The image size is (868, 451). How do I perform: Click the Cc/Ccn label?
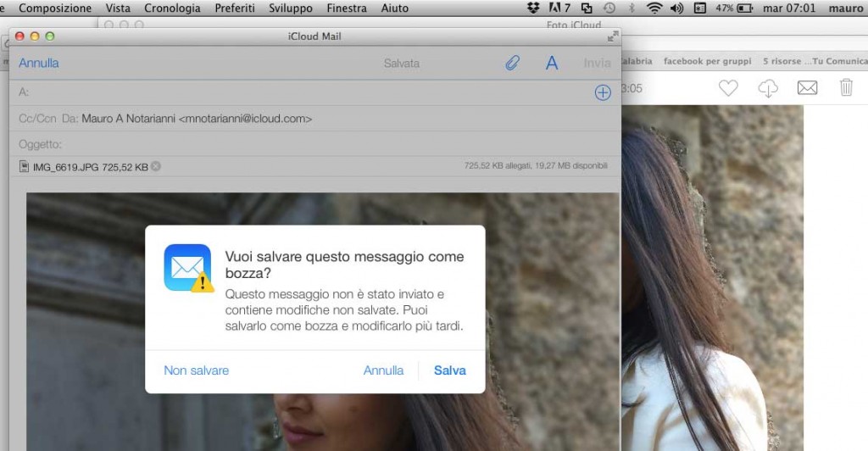37,119
